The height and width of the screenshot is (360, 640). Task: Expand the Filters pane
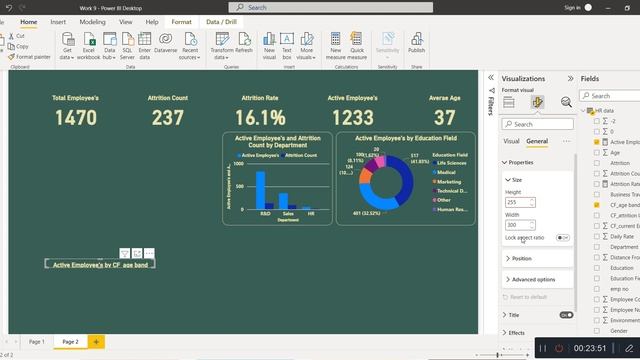click(491, 78)
